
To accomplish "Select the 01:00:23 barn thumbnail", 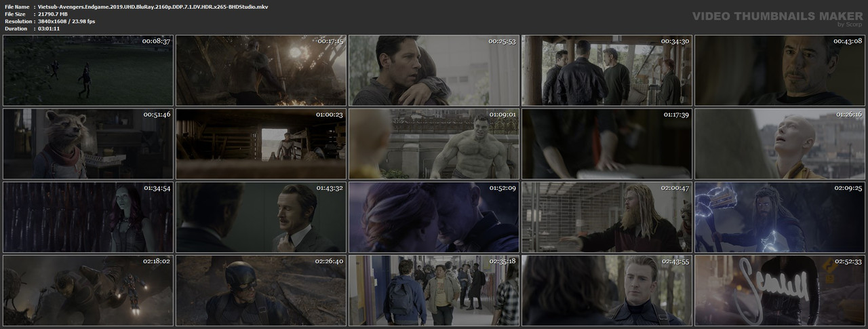I will click(261, 143).
